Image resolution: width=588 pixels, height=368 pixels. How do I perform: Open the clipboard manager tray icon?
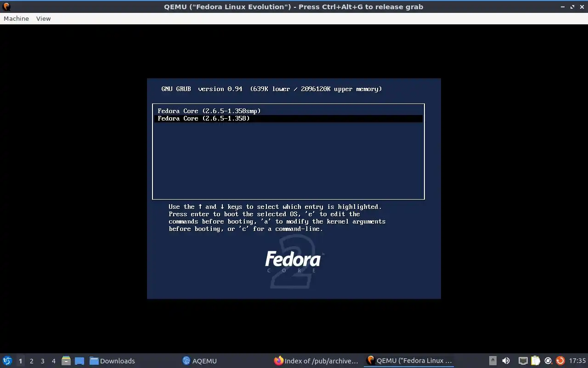[x=535, y=361]
